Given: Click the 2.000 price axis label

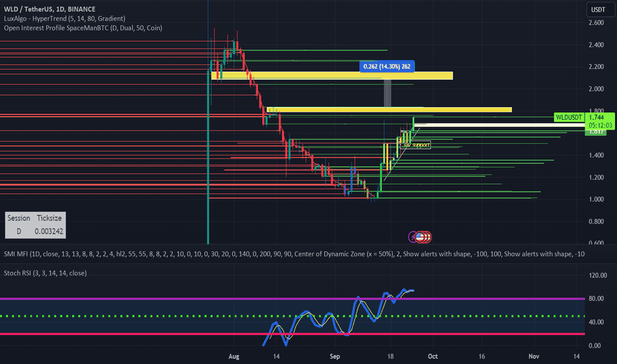Looking at the screenshot, I should pos(596,89).
